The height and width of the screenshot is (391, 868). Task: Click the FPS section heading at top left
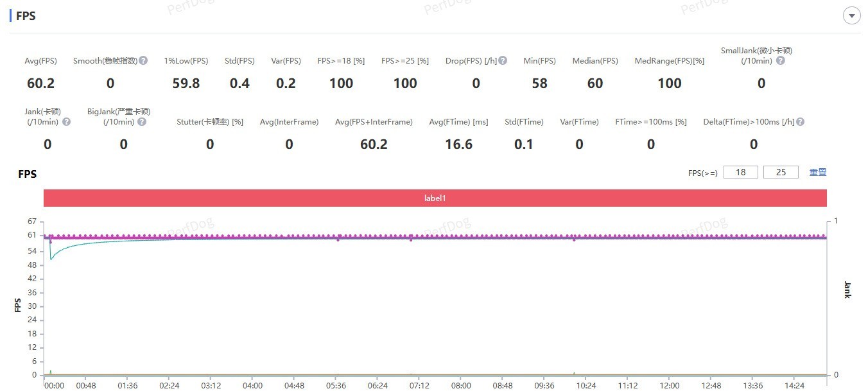coord(26,16)
